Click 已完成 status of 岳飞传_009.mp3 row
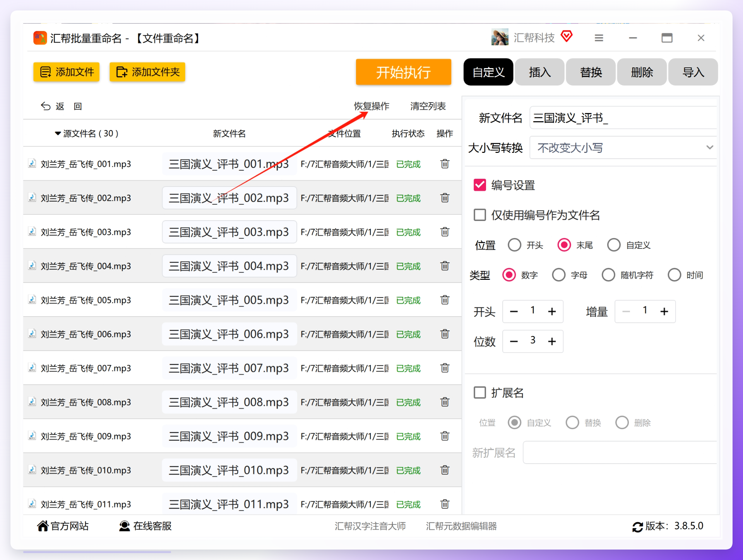Viewport: 743px width, 560px height. 408,436
